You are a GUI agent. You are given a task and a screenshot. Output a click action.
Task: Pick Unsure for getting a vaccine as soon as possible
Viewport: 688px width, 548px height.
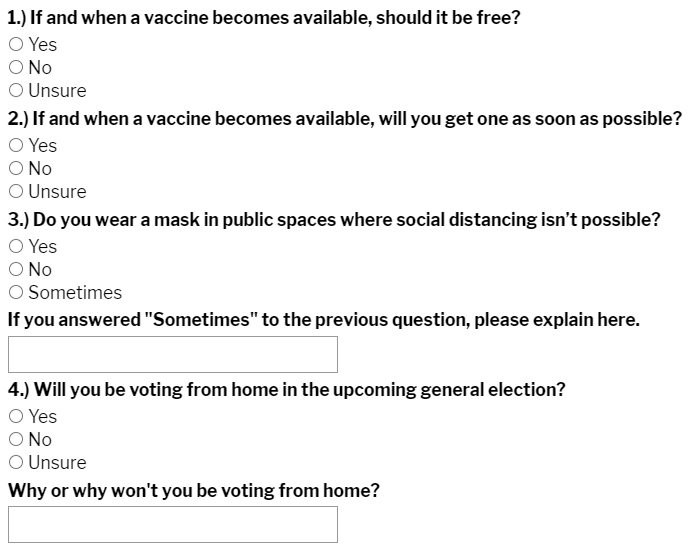click(x=16, y=192)
